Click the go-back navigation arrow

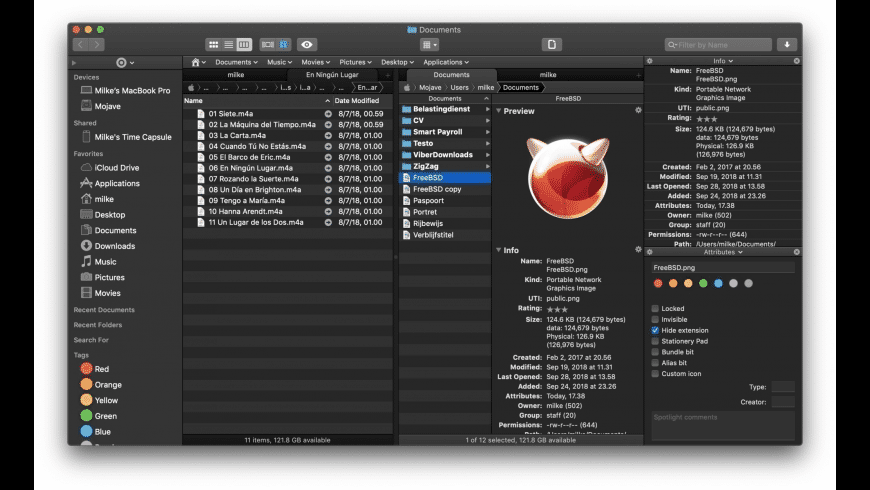pos(81,45)
